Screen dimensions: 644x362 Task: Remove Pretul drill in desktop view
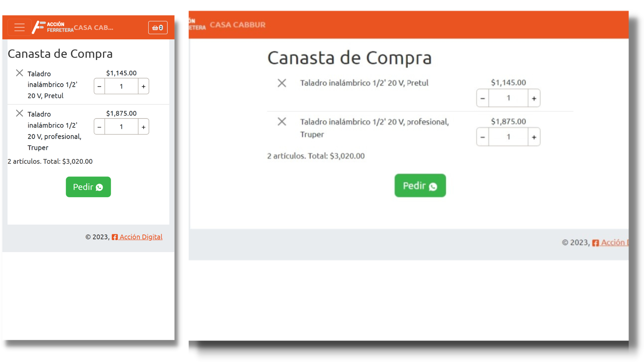point(282,83)
